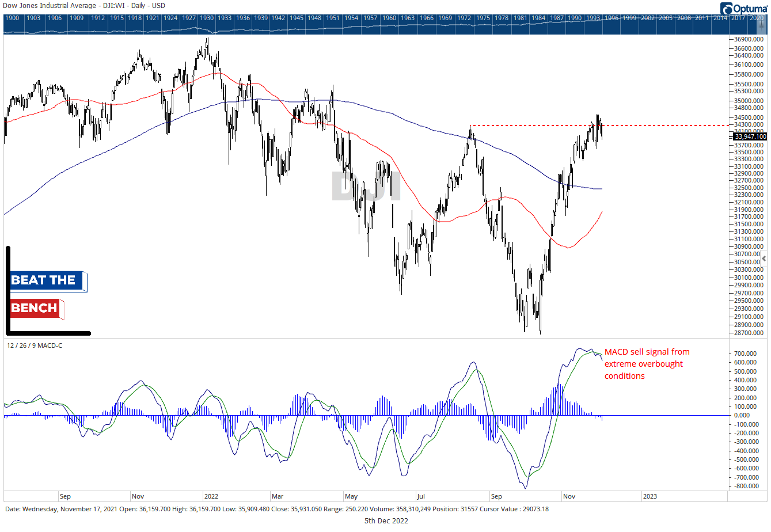771x532 pixels.
Task: Click the 33,947.100 current price tag
Action: [750, 136]
